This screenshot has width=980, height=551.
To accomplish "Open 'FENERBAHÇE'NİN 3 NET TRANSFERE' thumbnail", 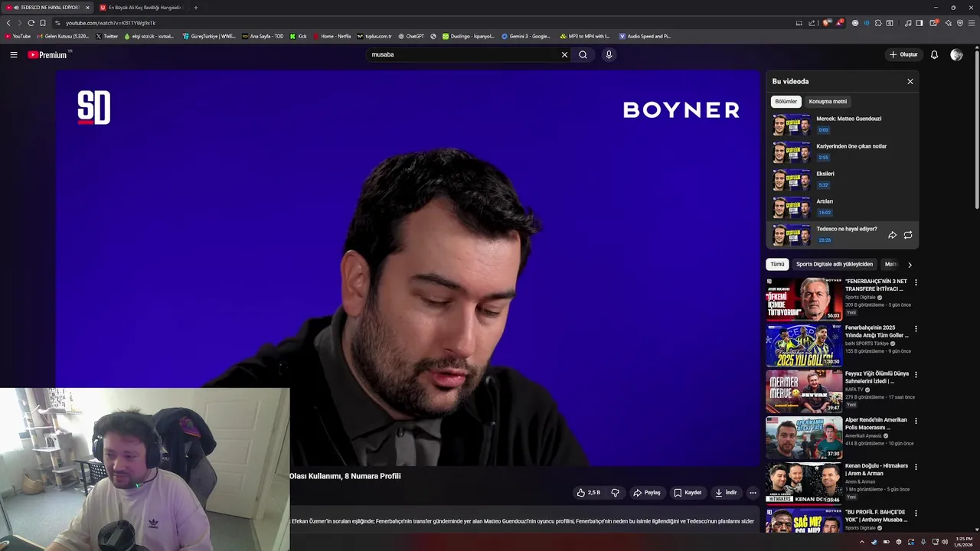I will point(804,298).
